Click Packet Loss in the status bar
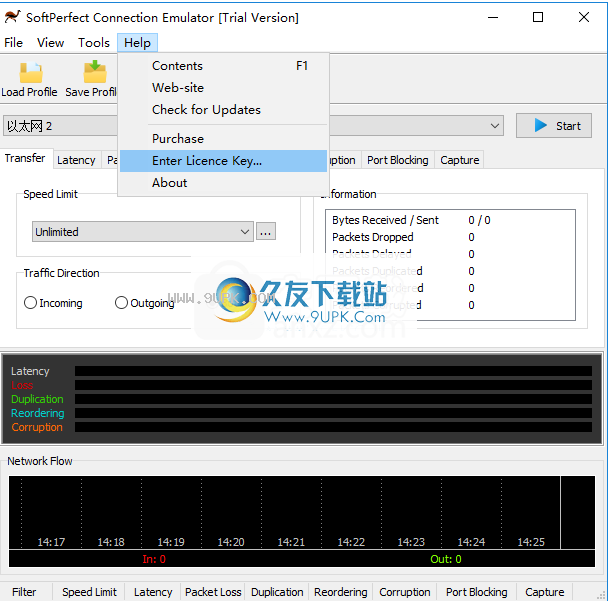This screenshot has width=608, height=601. click(213, 592)
